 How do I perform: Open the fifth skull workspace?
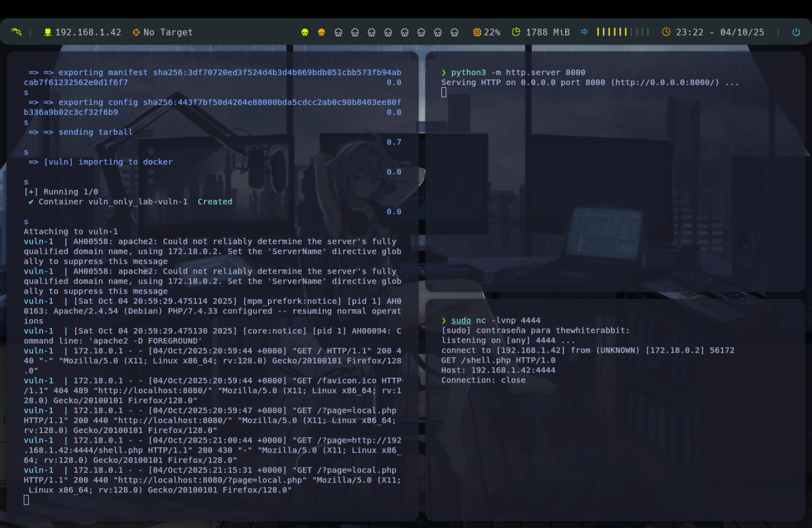pos(371,32)
